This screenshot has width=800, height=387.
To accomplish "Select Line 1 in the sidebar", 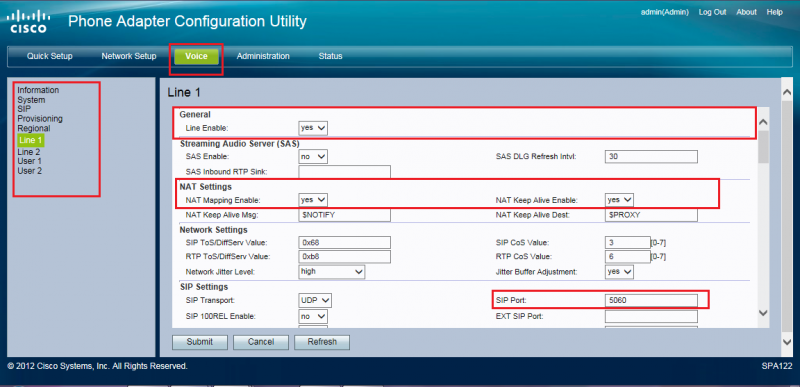I will pyautogui.click(x=31, y=140).
